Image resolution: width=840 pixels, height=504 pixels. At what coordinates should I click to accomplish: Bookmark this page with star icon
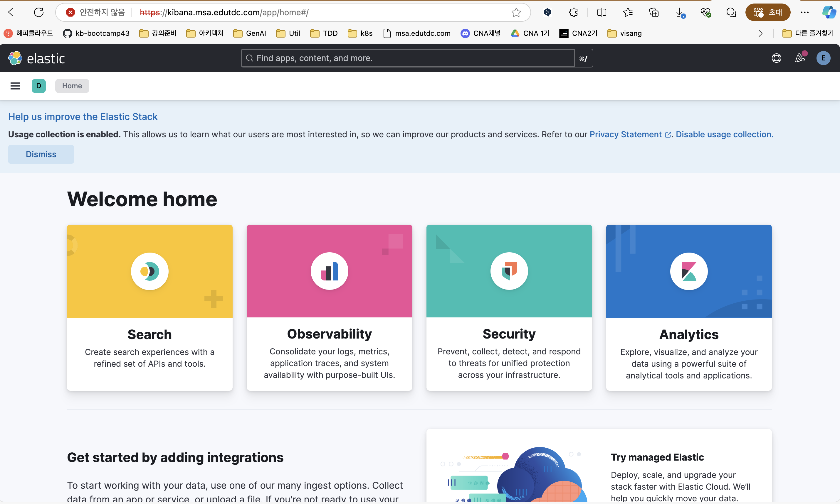[516, 13]
